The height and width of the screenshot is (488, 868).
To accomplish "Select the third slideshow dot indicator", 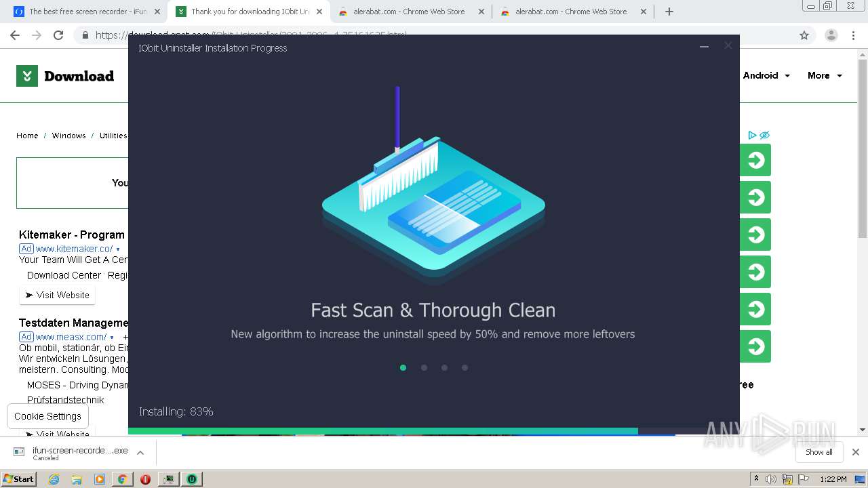I will (444, 367).
